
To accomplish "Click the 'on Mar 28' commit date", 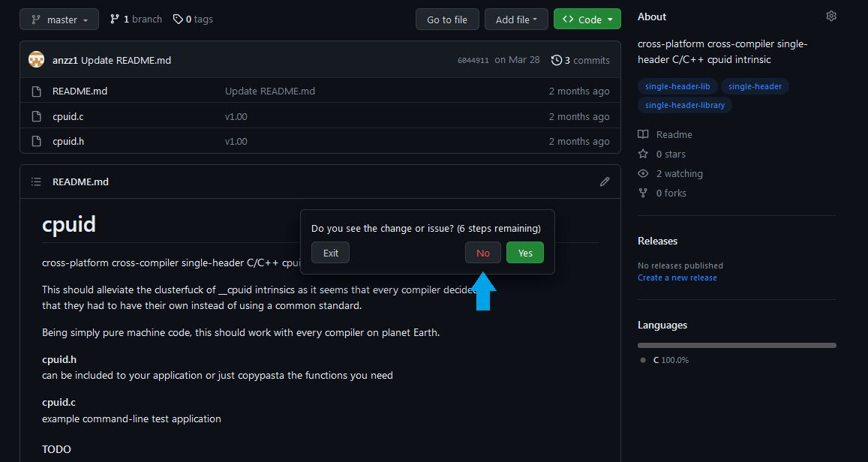I will coord(517,60).
